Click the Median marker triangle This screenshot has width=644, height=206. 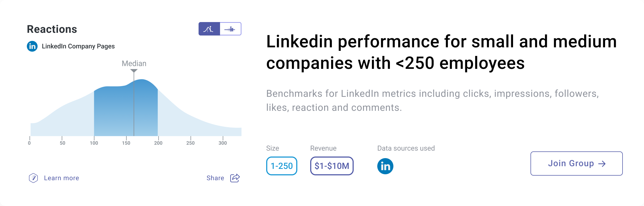coord(134,71)
